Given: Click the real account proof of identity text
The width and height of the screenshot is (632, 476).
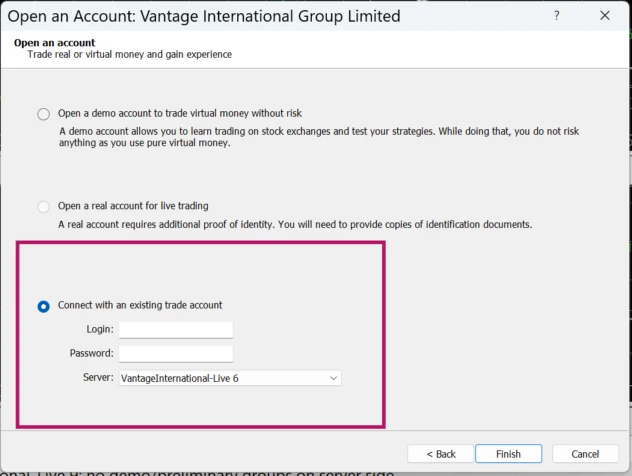Looking at the screenshot, I should [295, 224].
